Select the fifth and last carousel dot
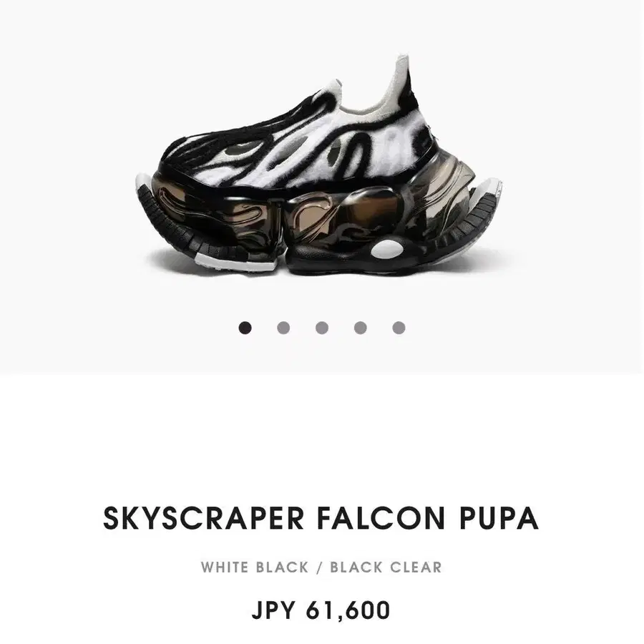 (399, 328)
